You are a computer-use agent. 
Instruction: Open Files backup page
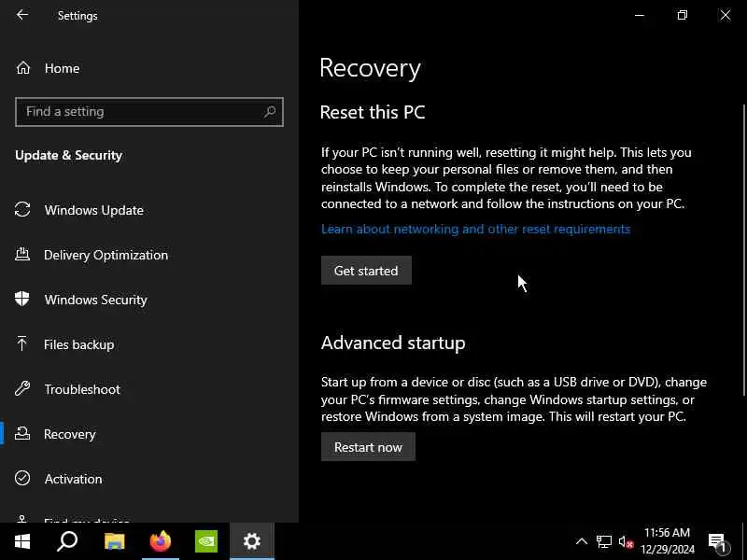click(149, 344)
